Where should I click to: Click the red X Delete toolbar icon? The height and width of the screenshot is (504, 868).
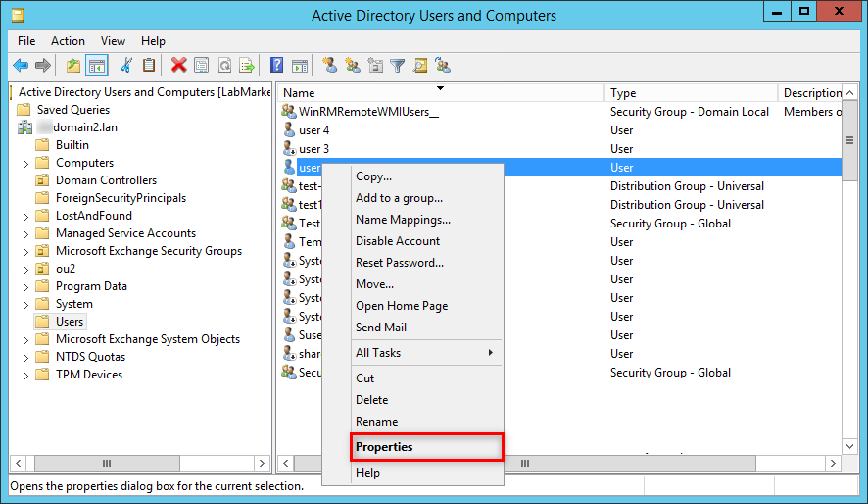click(x=178, y=66)
